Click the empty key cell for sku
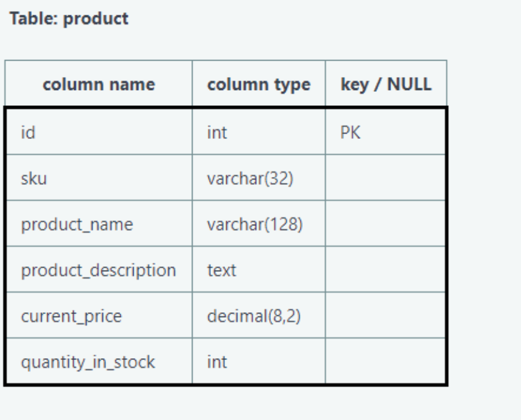Viewport: 521px width, 420px height. (386, 178)
